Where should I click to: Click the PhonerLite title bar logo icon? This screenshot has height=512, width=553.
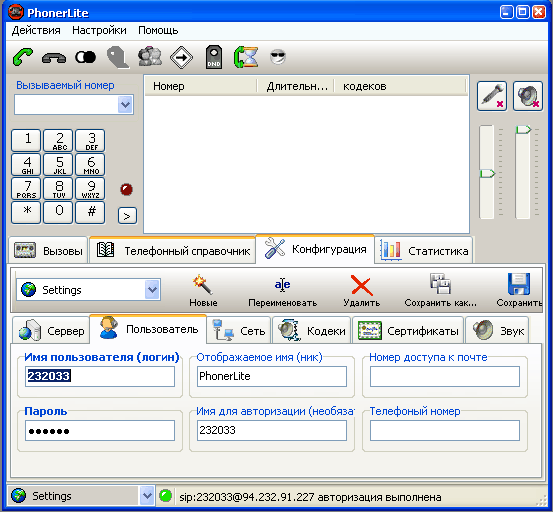16,12
